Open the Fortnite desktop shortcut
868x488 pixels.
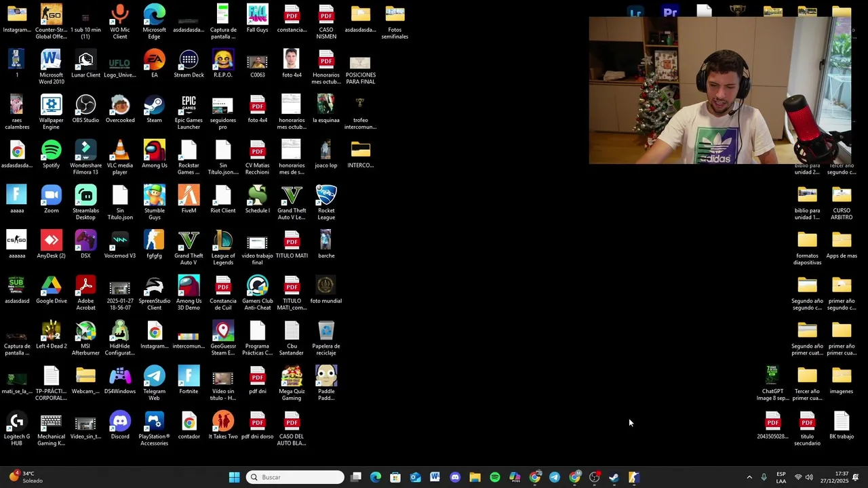(x=189, y=381)
